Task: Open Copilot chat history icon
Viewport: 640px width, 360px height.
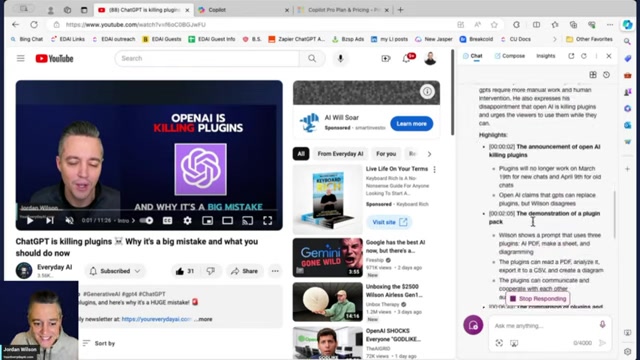Action: pos(607,75)
